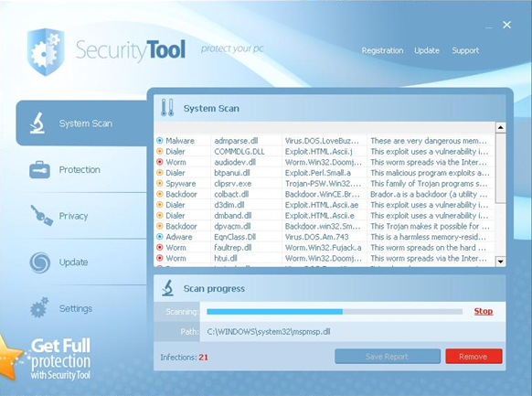Image resolution: width=532 pixels, height=396 pixels.
Task: Open the Settings gear icon
Action: tap(39, 307)
